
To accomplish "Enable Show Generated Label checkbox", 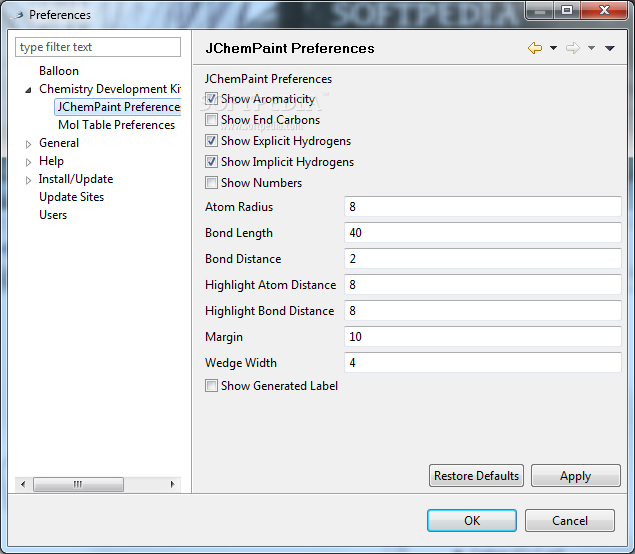I will pyautogui.click(x=211, y=386).
